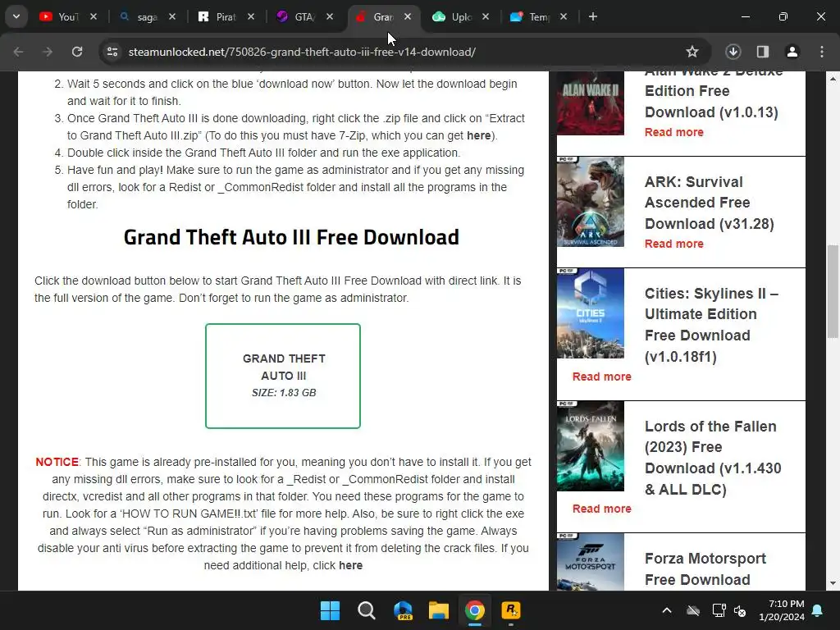Click the muted volume tray icon
Image resolution: width=840 pixels, height=630 pixels.
tap(740, 610)
